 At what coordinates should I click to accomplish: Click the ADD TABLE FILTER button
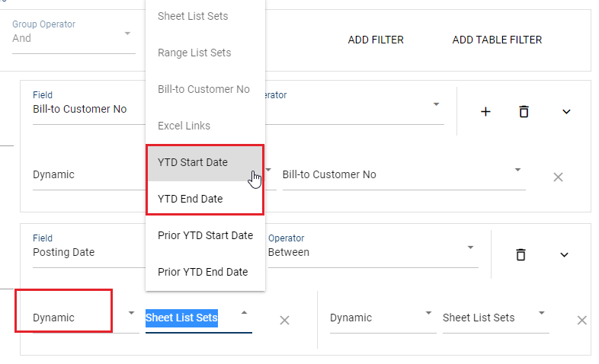(497, 40)
